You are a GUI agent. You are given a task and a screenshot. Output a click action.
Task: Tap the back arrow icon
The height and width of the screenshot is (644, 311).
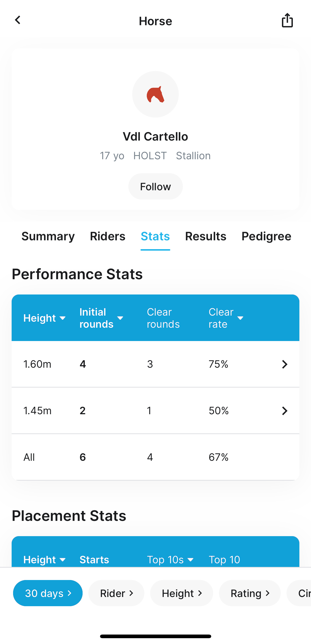tap(18, 20)
